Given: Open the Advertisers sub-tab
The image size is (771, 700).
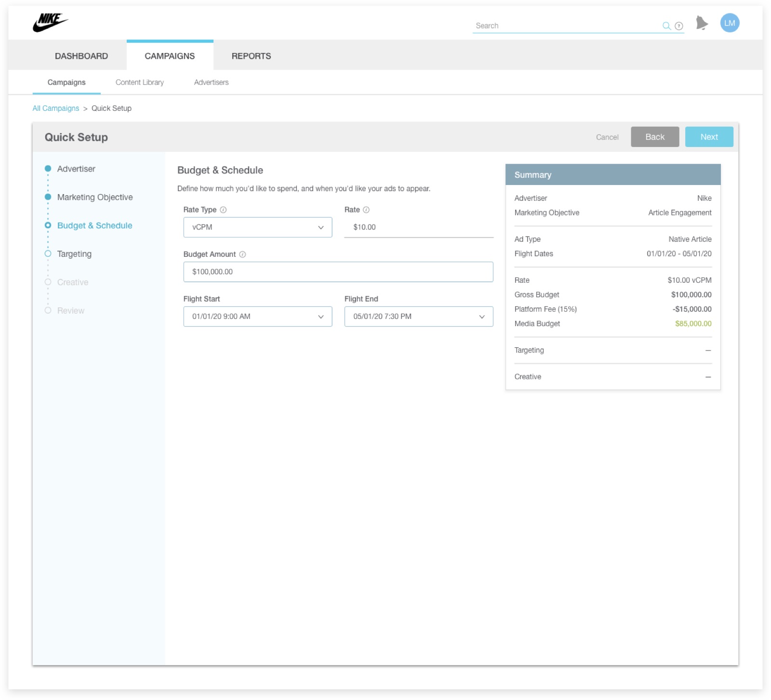Looking at the screenshot, I should point(211,82).
